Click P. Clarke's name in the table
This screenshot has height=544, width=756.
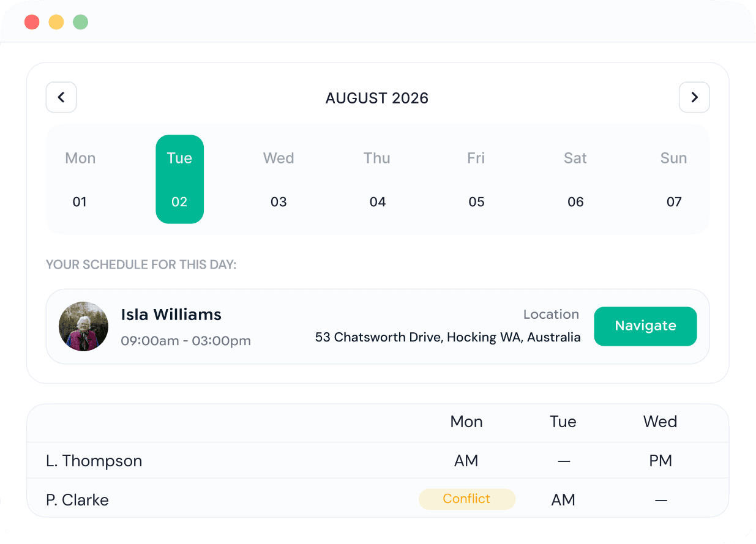click(77, 500)
